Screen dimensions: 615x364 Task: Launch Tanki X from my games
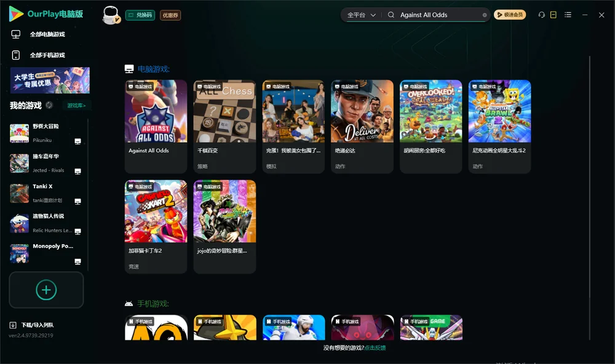46,193
